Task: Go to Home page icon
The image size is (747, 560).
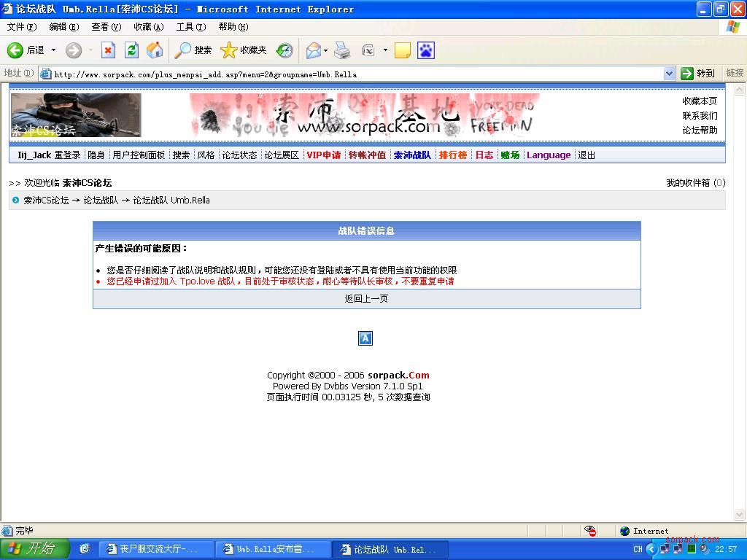Action: click(155, 50)
